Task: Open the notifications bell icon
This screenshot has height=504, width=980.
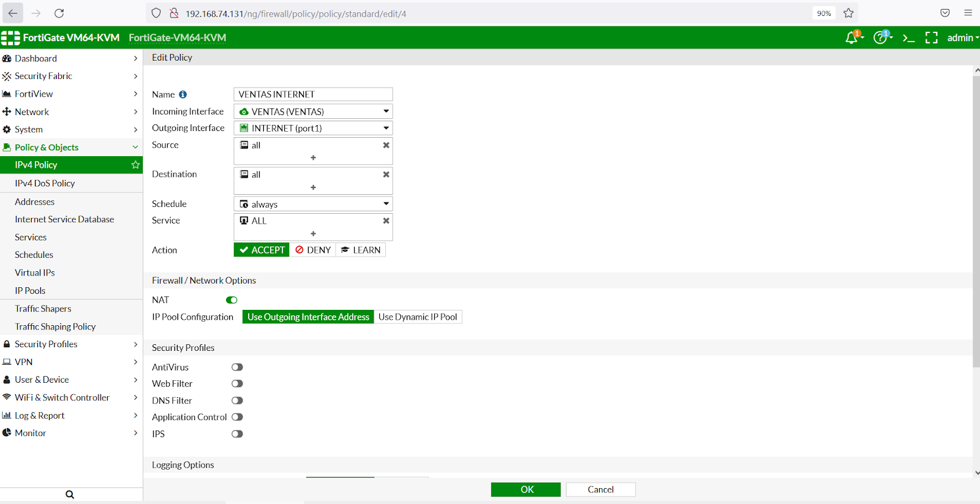Action: (x=852, y=38)
